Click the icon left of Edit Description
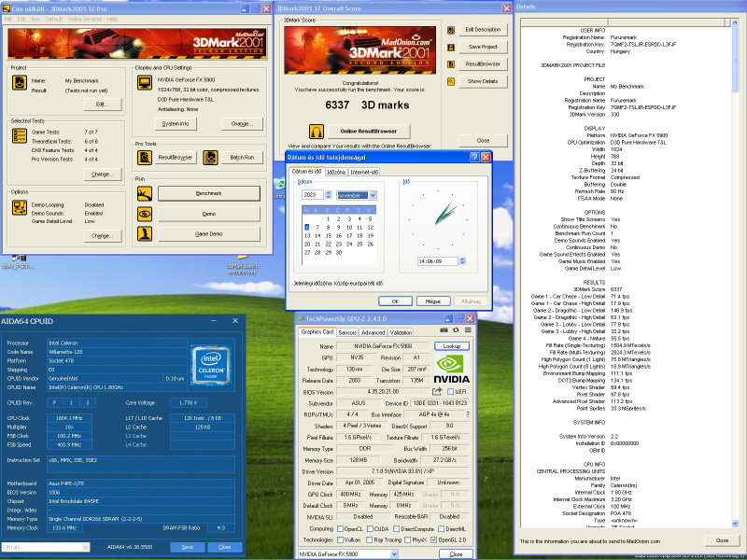 (x=451, y=30)
